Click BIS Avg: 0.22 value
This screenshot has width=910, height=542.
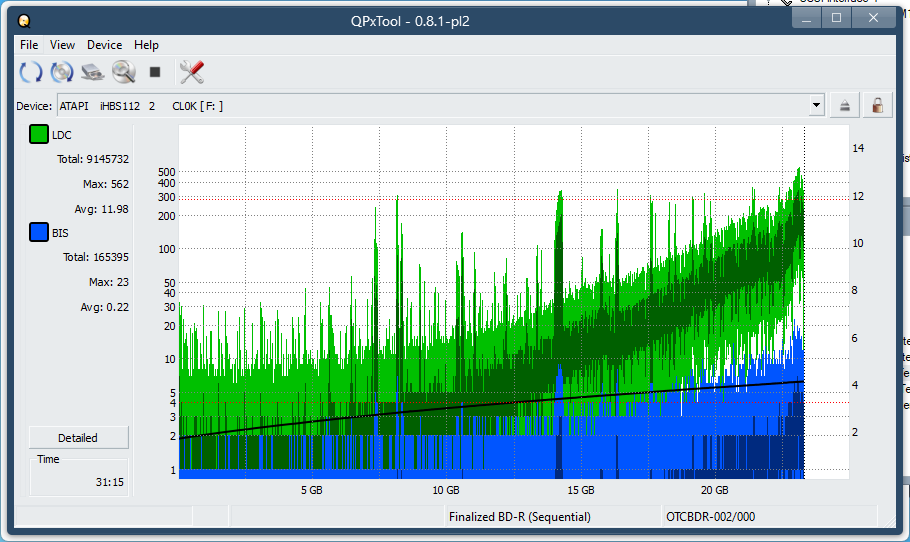click(x=104, y=307)
